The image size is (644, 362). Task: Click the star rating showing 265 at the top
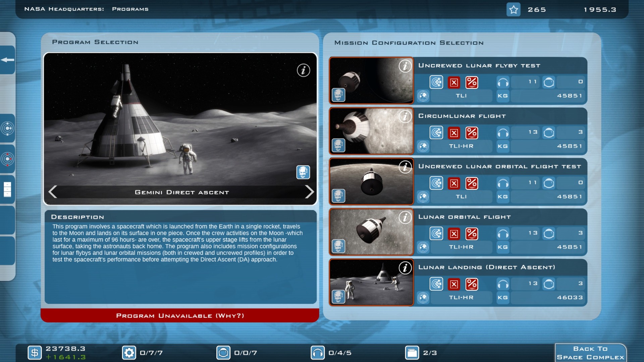point(514,9)
